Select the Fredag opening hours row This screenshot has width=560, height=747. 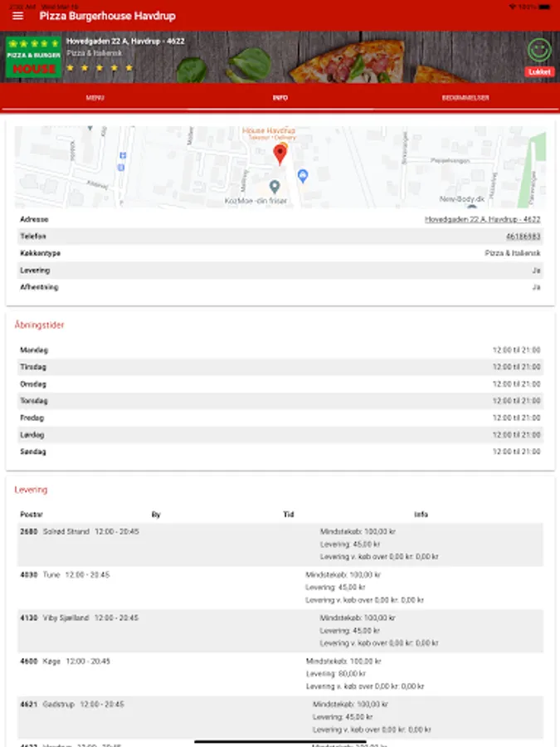[280, 417]
